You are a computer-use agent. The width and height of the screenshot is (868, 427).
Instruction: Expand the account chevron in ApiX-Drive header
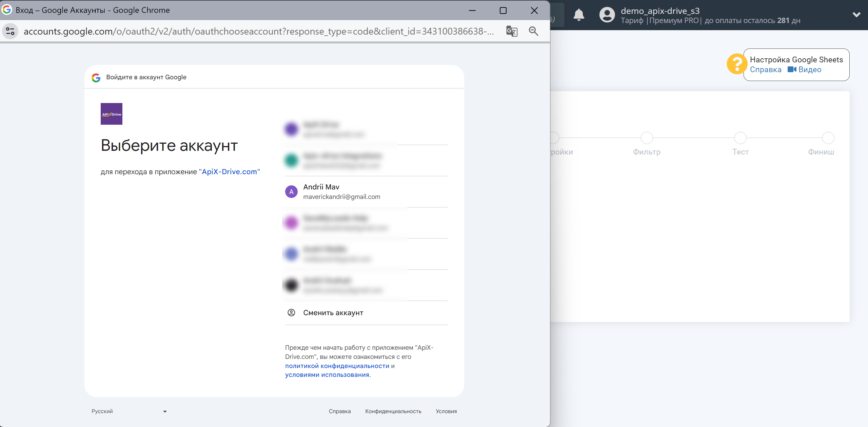[856, 15]
